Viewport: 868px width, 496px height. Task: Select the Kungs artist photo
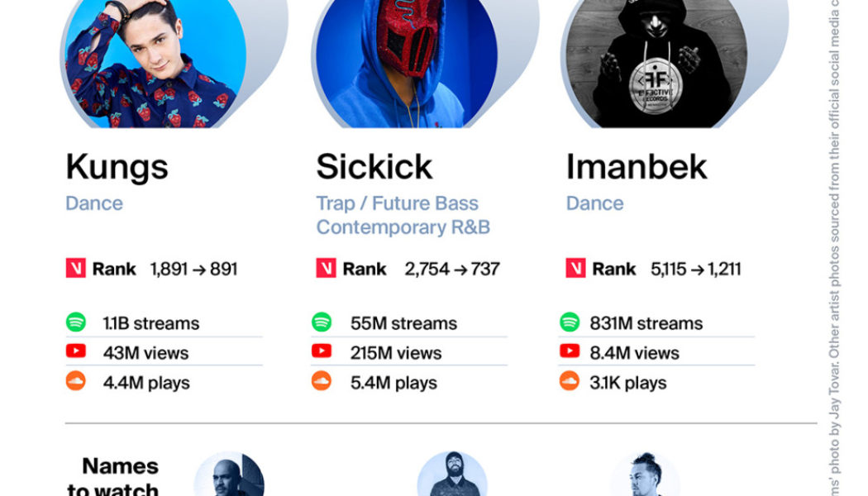tap(155, 62)
